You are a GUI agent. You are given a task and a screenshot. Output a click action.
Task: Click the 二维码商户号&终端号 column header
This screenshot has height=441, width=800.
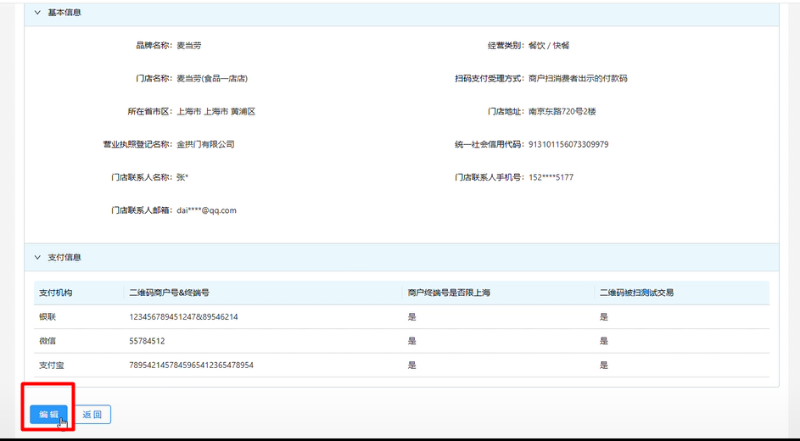click(x=169, y=293)
